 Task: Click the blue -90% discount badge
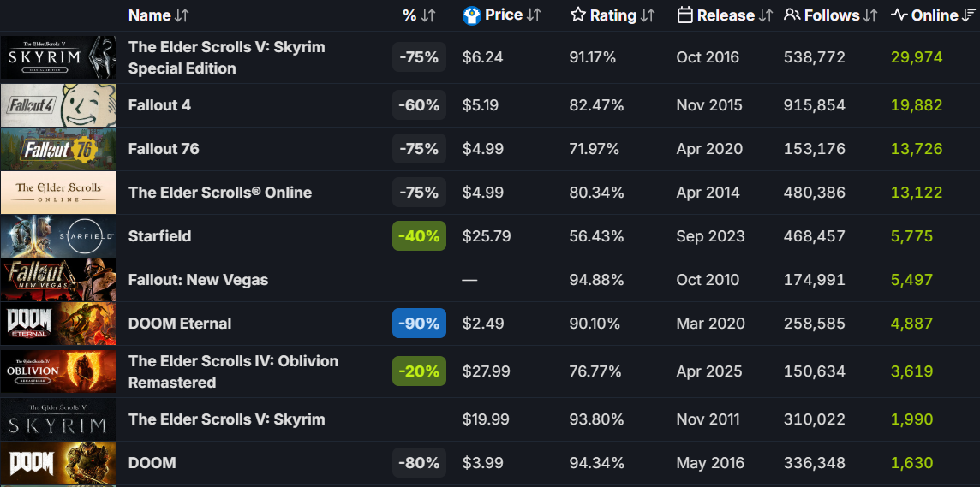point(419,324)
